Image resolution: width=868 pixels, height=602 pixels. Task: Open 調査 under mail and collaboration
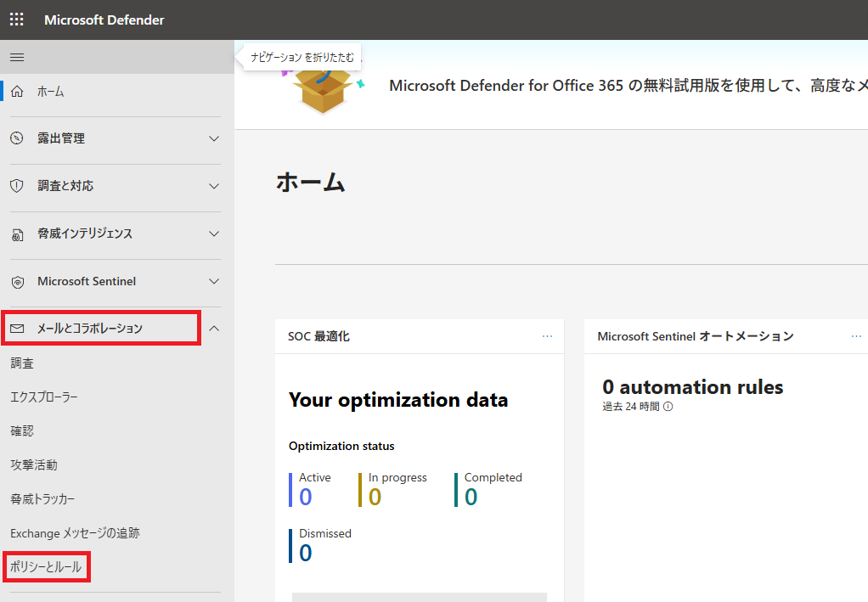[x=22, y=363]
